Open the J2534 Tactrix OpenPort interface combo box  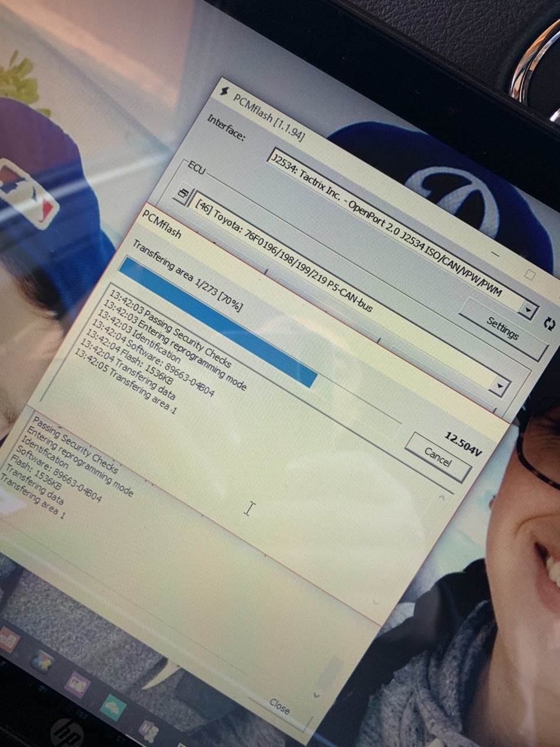pyautogui.click(x=401, y=232)
